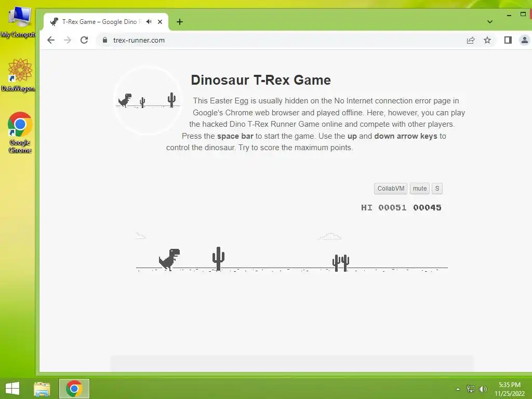The width and height of the screenshot is (532, 399).
Task: Click the bold "down arrow keys" text
Action: 406,136
